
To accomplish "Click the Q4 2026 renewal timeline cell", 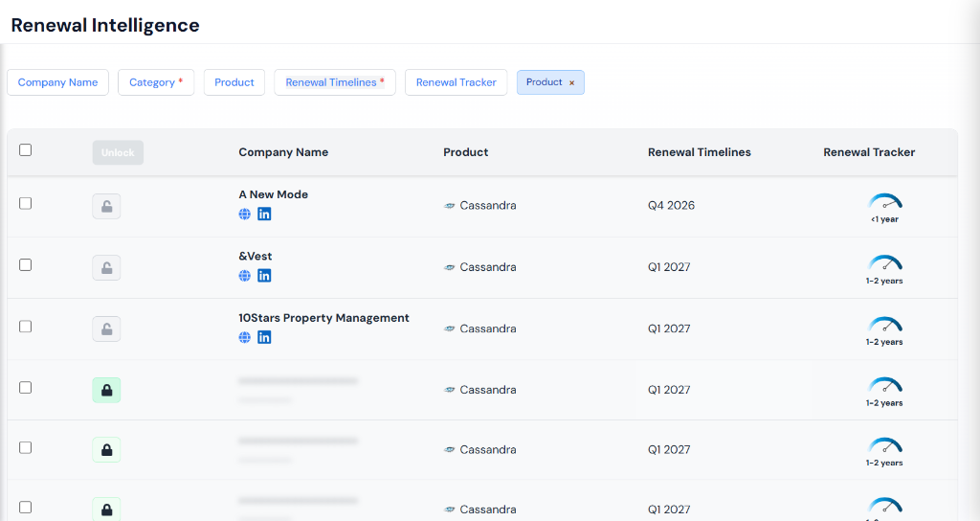I will [x=671, y=206].
